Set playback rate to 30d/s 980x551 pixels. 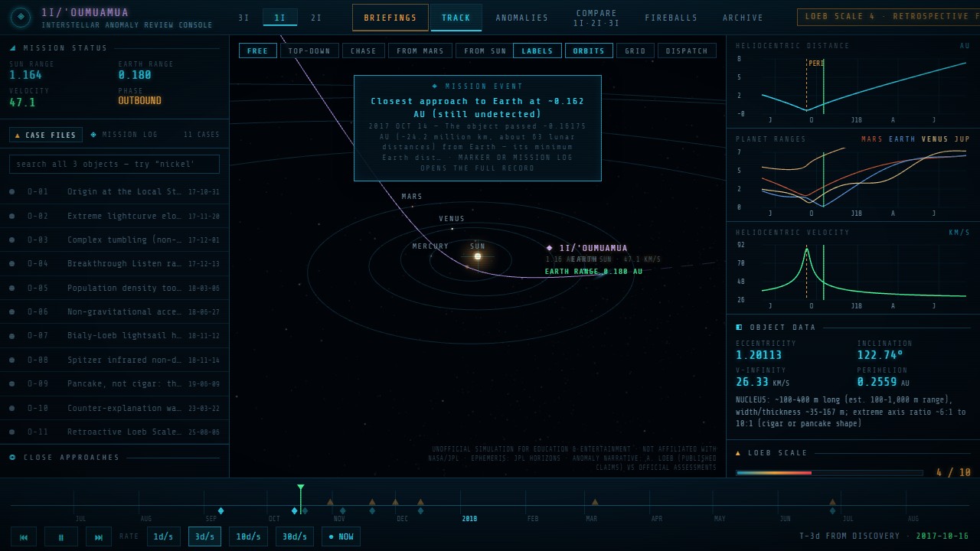coord(295,536)
